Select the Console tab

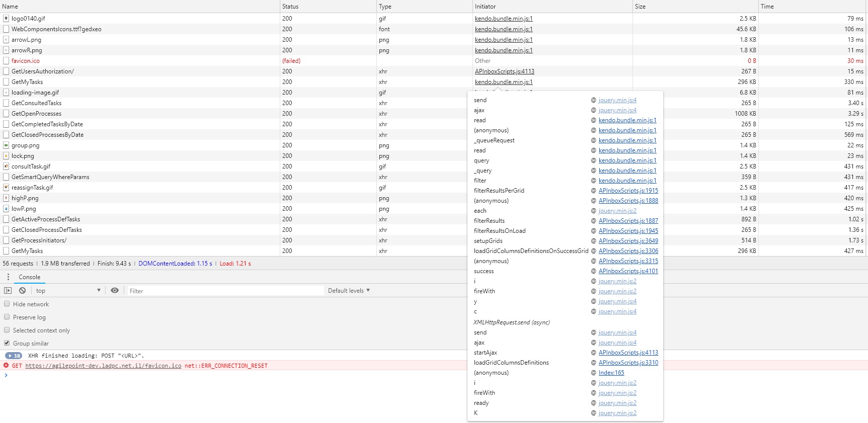pos(29,277)
